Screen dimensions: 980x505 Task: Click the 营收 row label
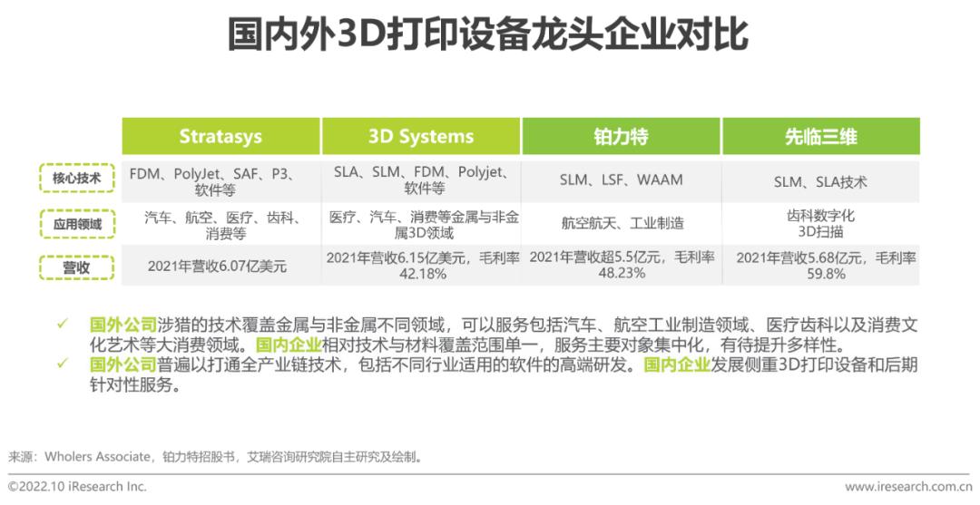point(77,267)
